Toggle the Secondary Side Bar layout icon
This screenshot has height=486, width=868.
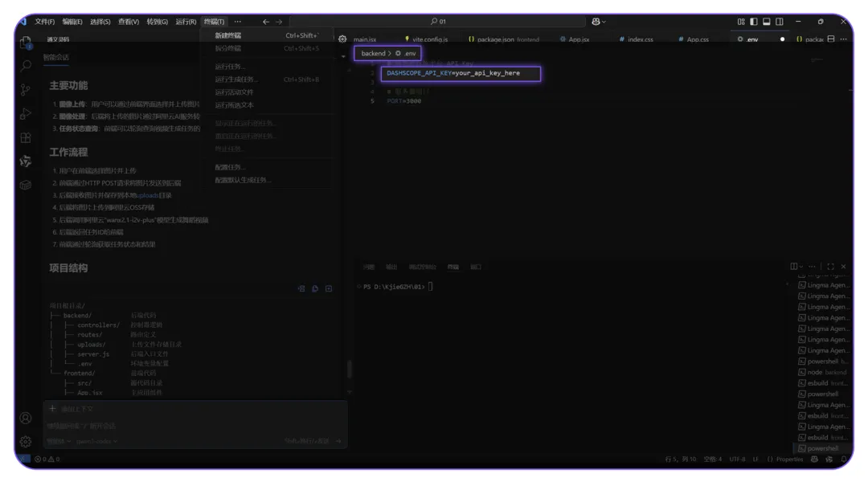[780, 22]
